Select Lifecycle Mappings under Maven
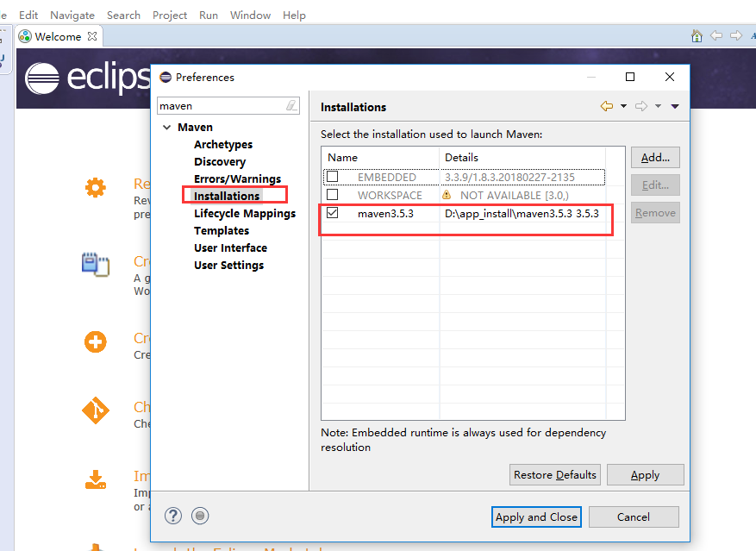Image resolution: width=756 pixels, height=551 pixels. tap(245, 213)
